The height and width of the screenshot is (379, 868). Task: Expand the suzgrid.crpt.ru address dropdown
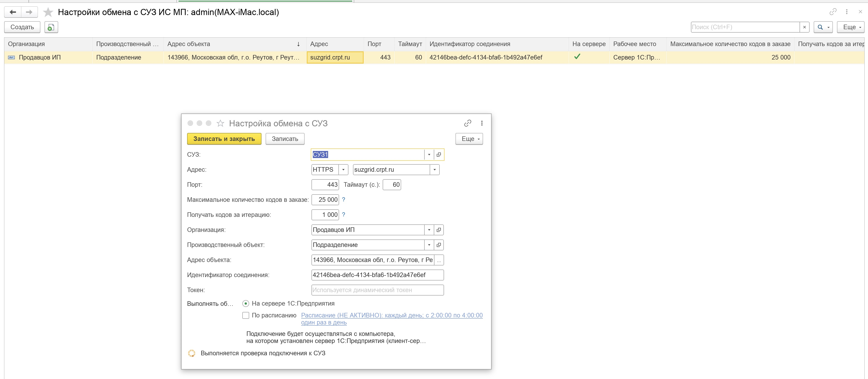pyautogui.click(x=435, y=170)
